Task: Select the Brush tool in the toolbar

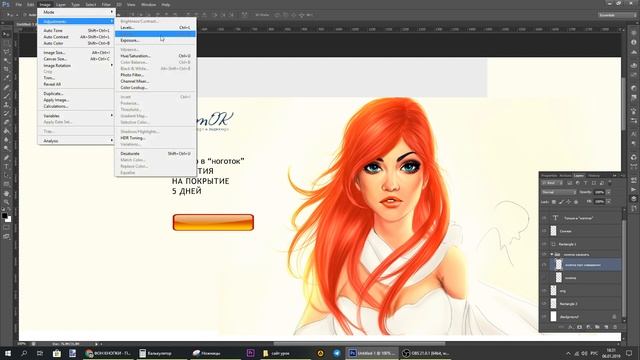Action: pyautogui.click(x=6, y=96)
